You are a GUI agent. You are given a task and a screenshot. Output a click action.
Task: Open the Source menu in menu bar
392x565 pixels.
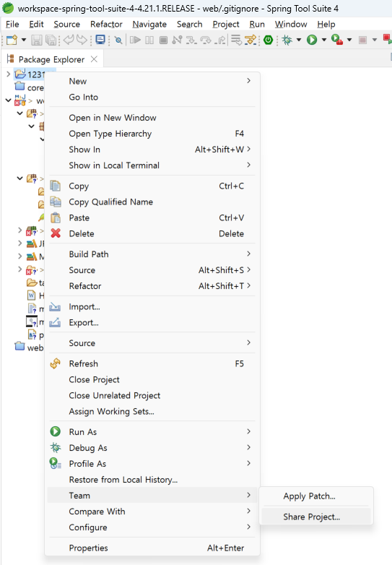(x=66, y=24)
